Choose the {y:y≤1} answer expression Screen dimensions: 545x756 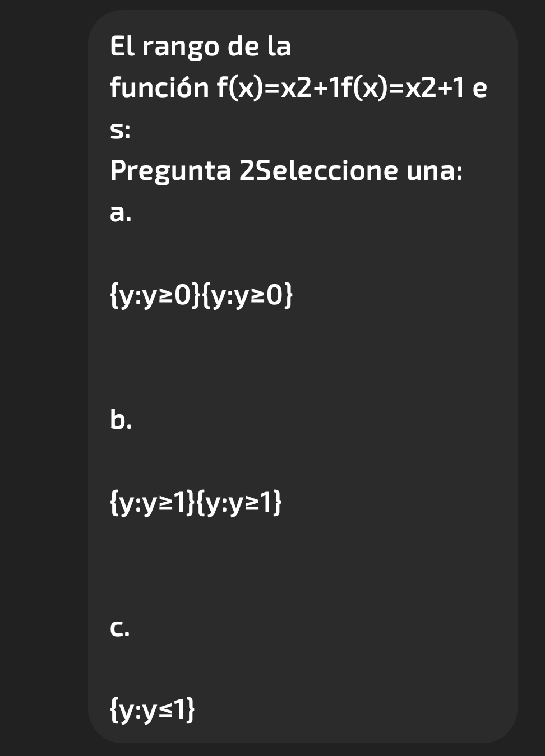[x=153, y=710]
